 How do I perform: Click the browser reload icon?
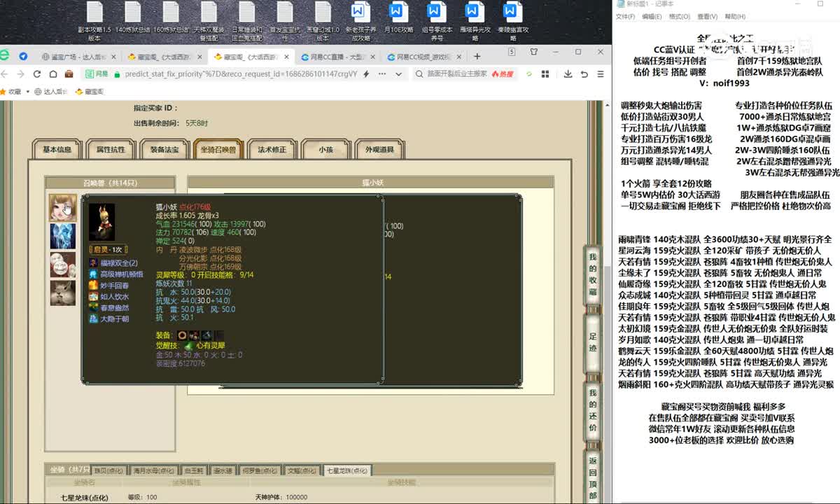(36, 73)
